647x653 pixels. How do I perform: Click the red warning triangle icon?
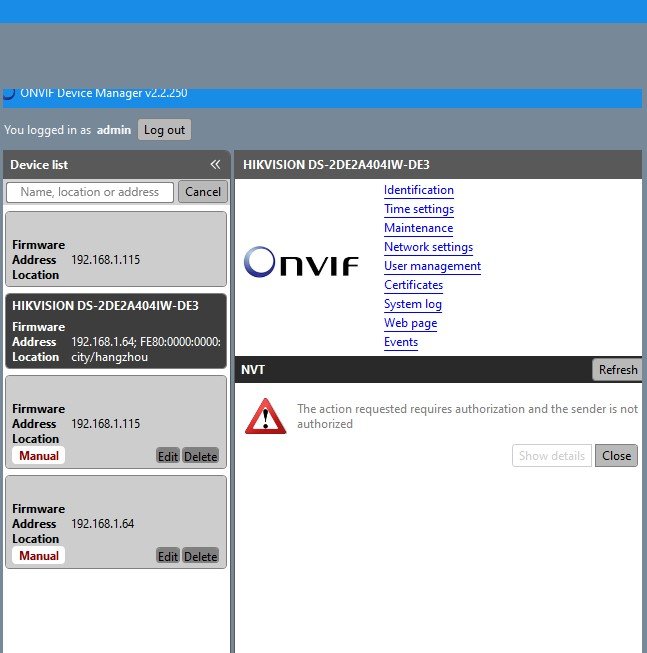tap(265, 416)
